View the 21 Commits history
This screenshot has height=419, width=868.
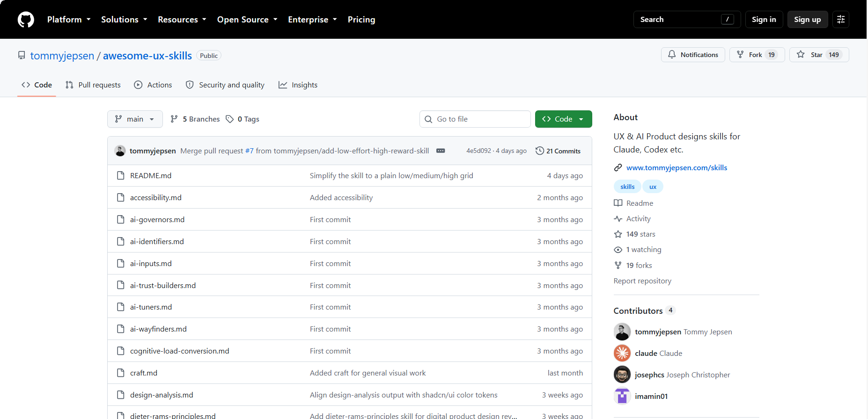[558, 151]
